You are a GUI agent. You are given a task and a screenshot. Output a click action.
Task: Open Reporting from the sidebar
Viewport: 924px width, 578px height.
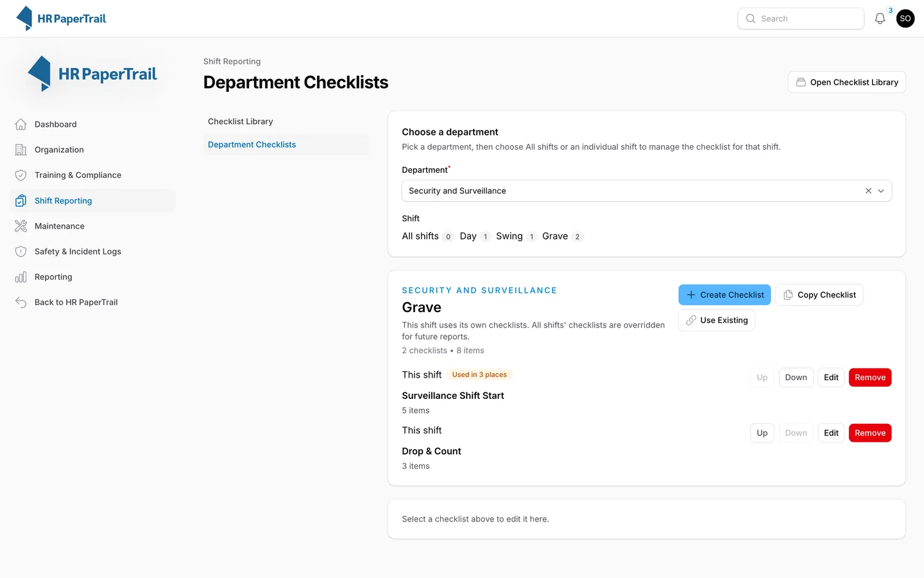[93, 277]
